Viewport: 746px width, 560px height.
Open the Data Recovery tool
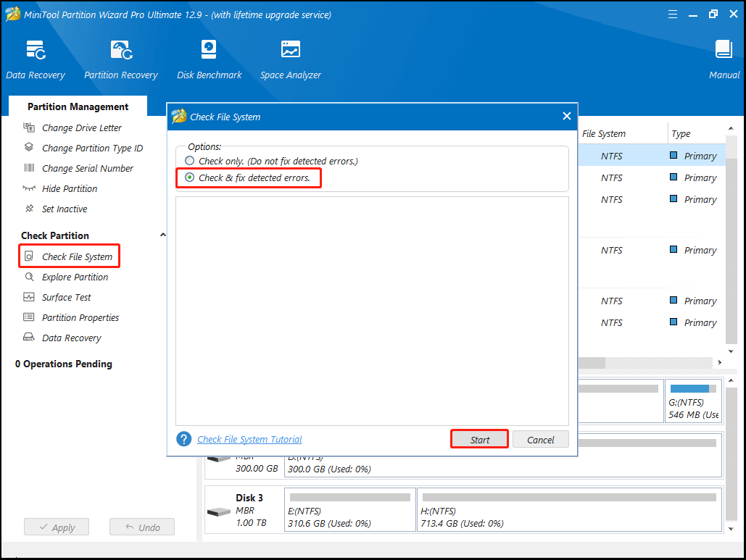pos(36,58)
